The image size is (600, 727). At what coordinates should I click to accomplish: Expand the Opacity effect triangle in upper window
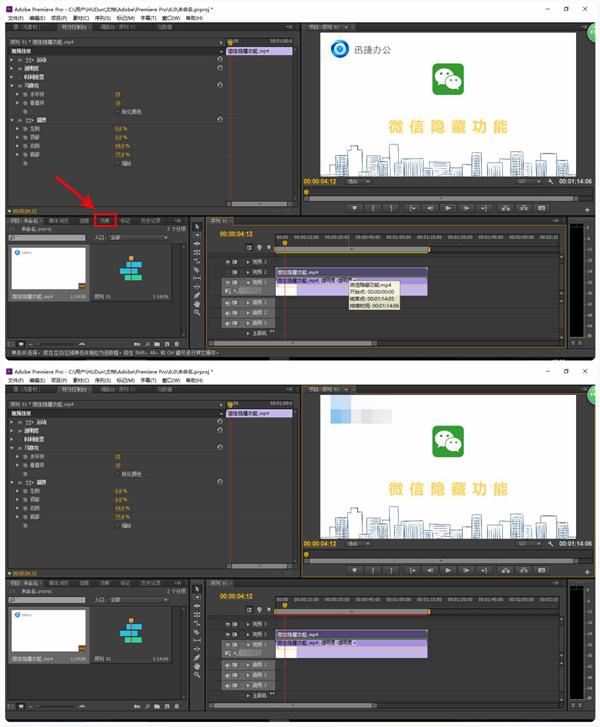pyautogui.click(x=12, y=68)
